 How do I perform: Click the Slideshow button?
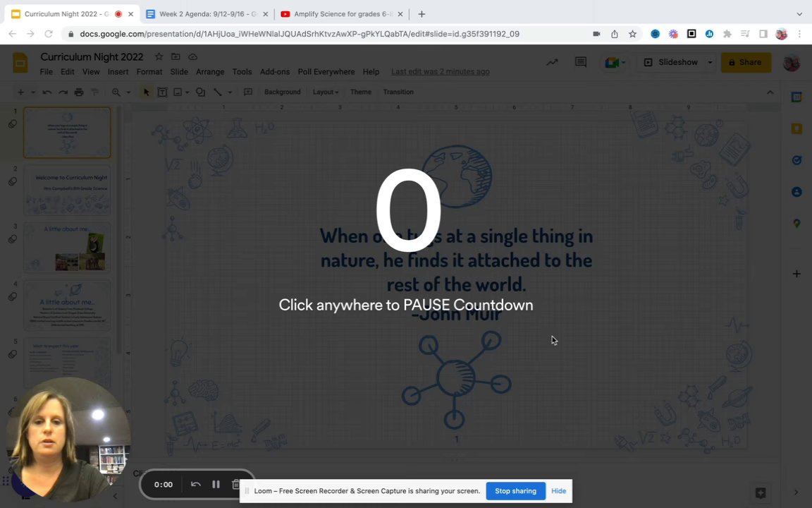(x=671, y=62)
